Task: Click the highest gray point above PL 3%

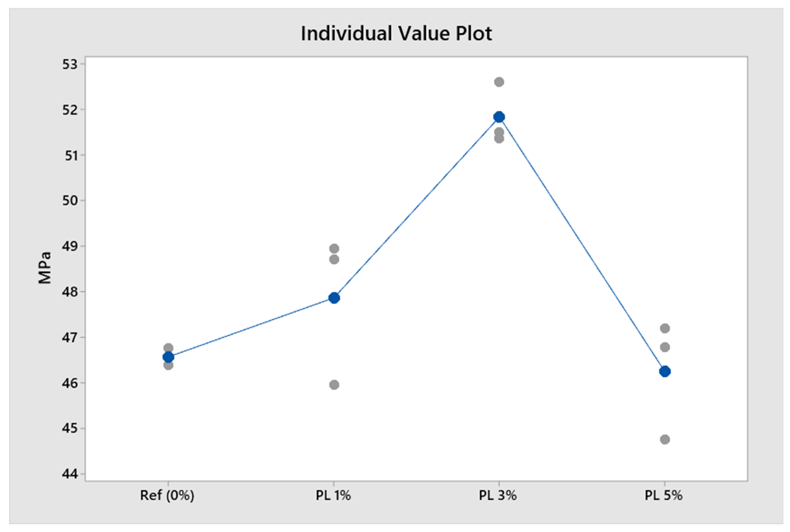Action: 499,82
